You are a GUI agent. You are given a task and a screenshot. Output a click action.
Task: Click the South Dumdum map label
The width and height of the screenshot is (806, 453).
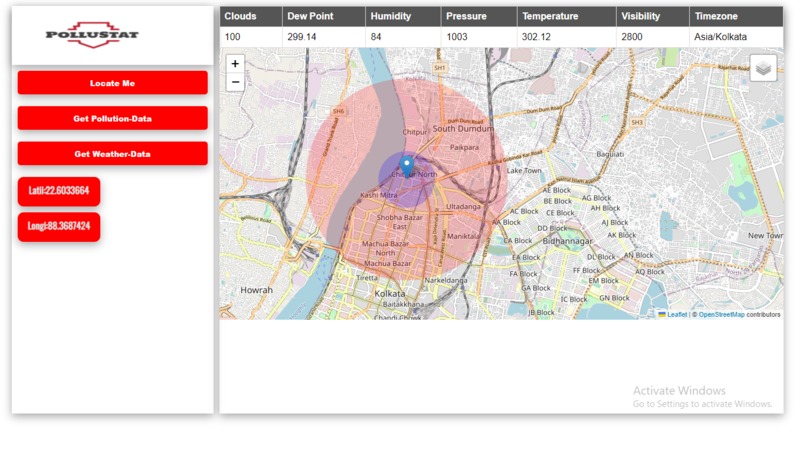[463, 129]
